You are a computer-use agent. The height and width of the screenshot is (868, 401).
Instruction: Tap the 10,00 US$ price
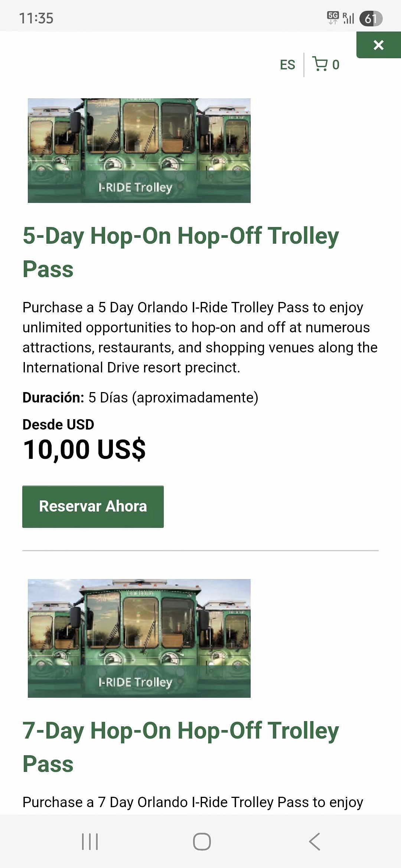[x=84, y=449]
